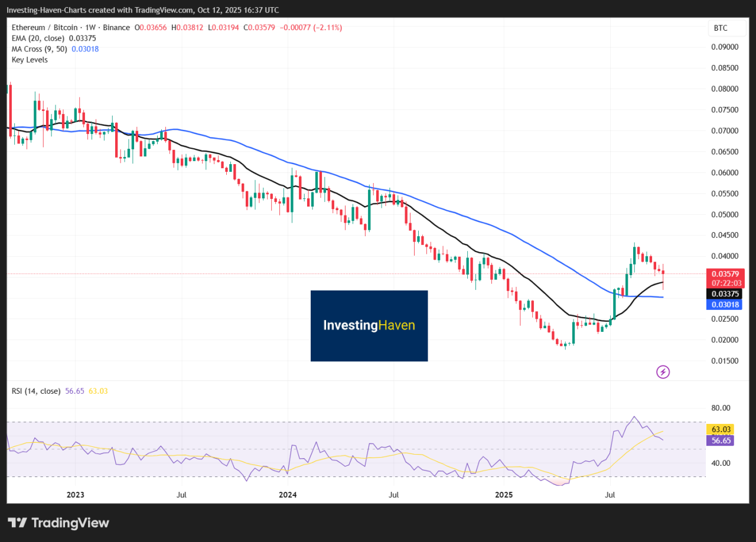This screenshot has width=756, height=542.
Task: Click the 0.09000 price scale label
Action: [x=724, y=47]
